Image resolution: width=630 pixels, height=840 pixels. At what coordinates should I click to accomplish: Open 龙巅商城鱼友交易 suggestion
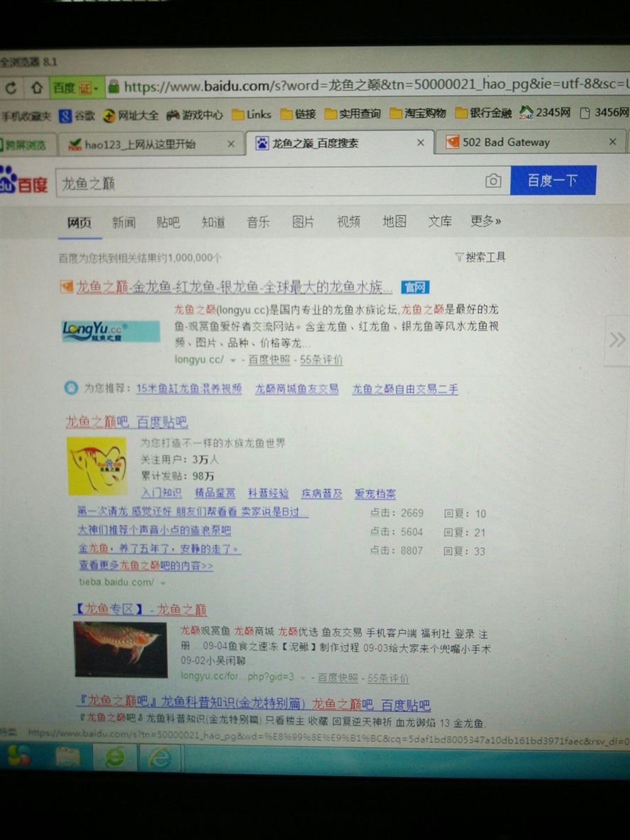pyautogui.click(x=297, y=389)
